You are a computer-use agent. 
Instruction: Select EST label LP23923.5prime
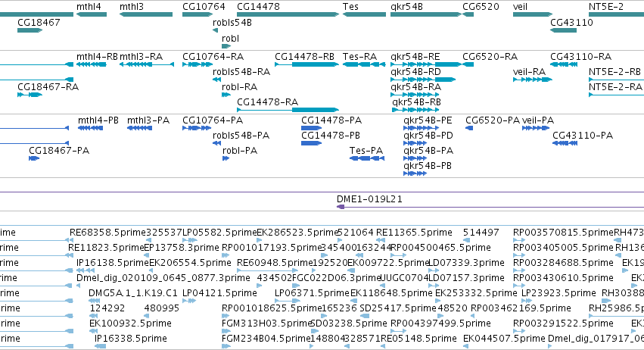(x=558, y=293)
